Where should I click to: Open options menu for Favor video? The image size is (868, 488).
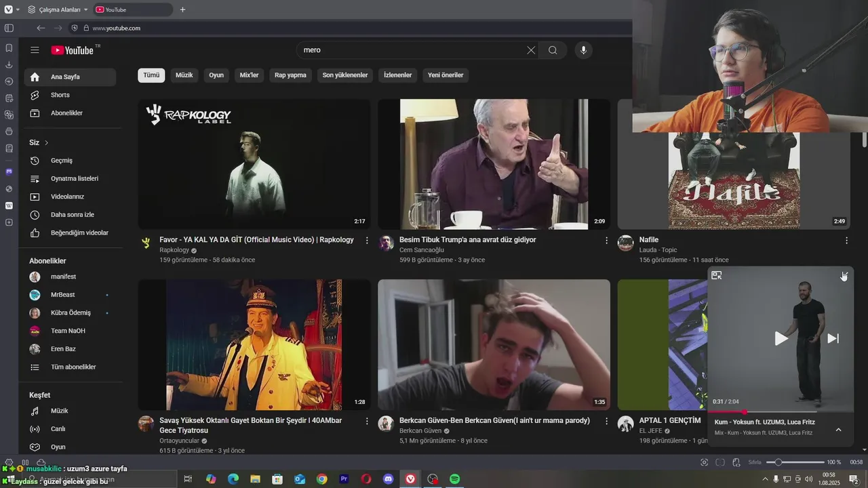(367, 241)
